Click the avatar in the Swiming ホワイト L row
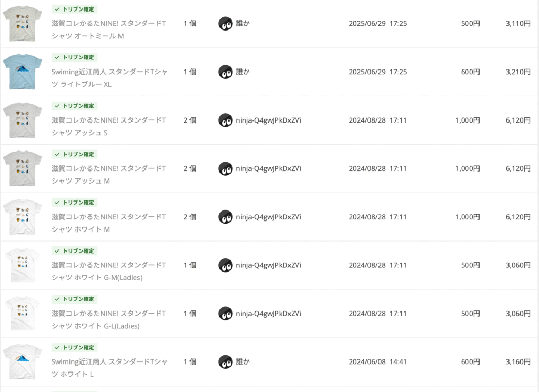Screen dimensions: 539x392 225,362
